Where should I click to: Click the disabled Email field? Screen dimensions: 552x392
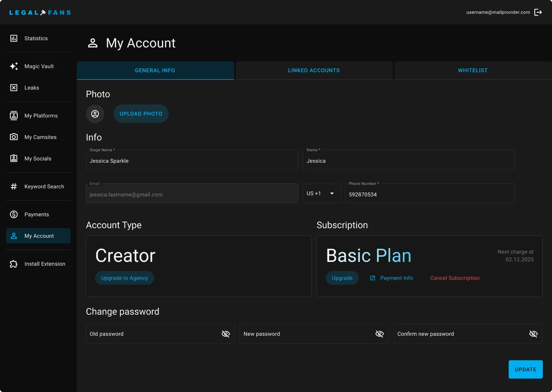192,193
